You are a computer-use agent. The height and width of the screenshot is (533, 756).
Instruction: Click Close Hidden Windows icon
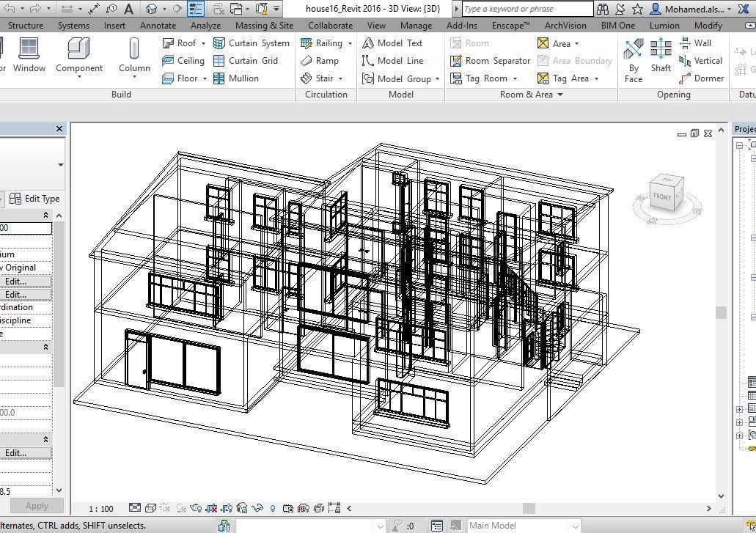point(218,8)
